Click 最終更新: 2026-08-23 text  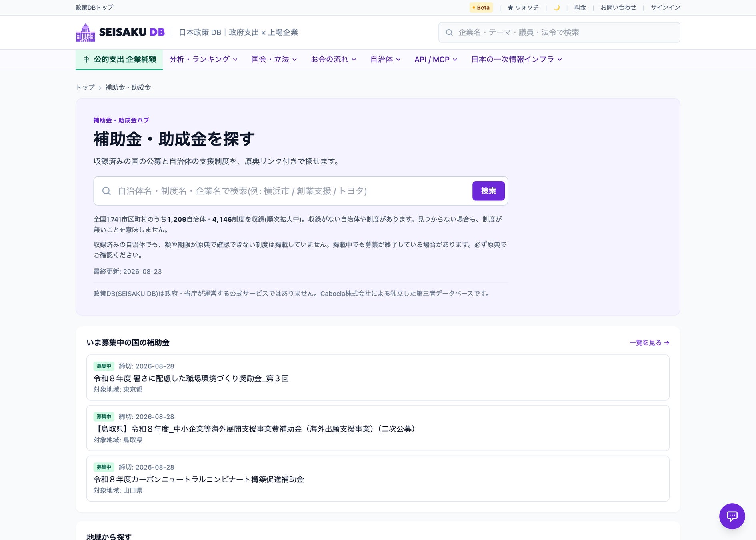(128, 271)
